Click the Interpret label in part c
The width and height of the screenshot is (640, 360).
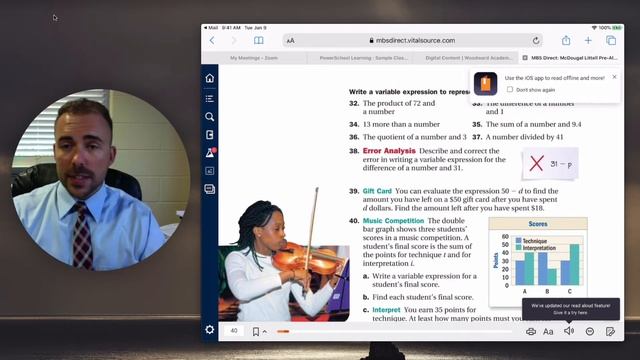pyautogui.click(x=386, y=310)
